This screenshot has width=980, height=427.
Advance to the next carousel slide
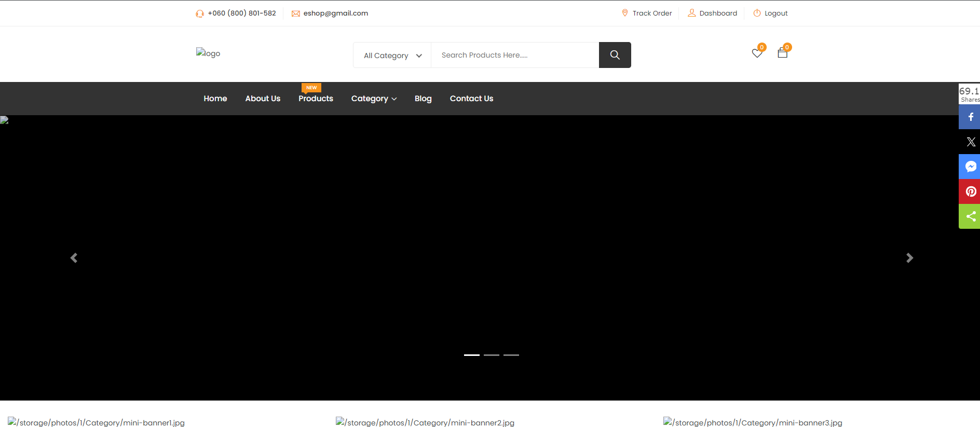point(909,258)
